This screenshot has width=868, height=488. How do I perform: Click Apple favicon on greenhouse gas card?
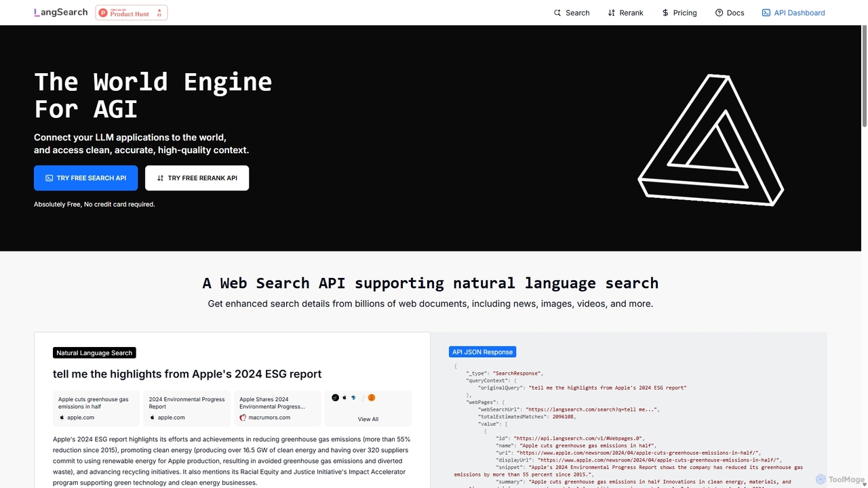pyautogui.click(x=62, y=418)
